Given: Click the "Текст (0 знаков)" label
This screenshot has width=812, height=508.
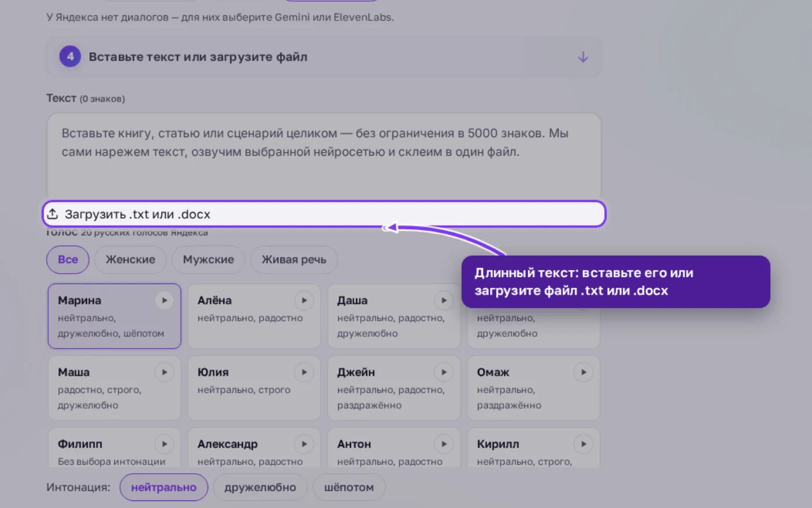Looking at the screenshot, I should pyautogui.click(x=86, y=98).
